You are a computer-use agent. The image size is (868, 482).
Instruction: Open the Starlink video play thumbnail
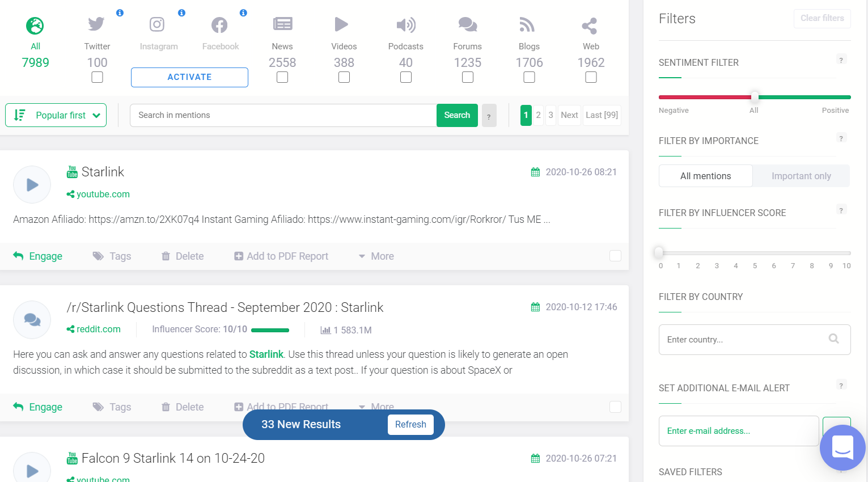click(32, 184)
